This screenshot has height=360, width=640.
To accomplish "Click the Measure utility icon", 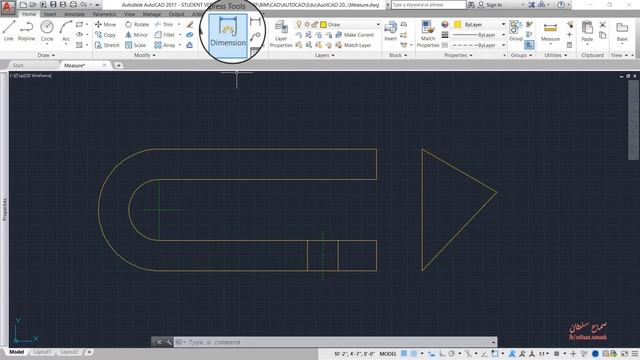I will coord(550,32).
